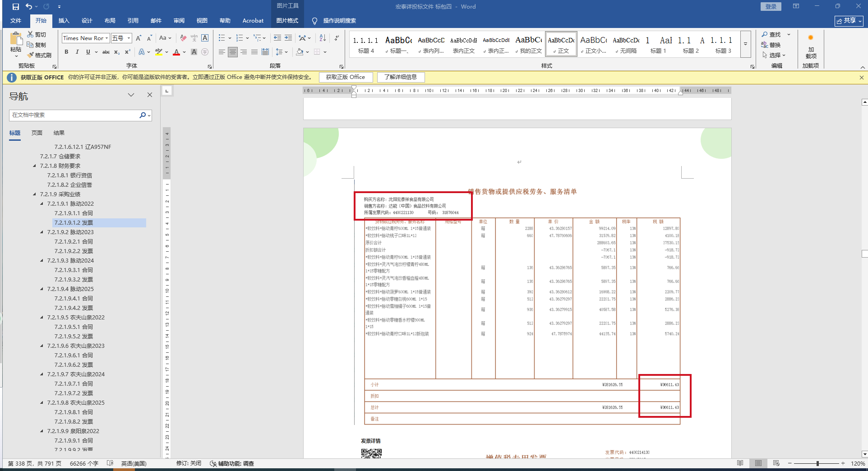Click the 替换 replace command
This screenshot has width=868, height=471.
tap(771, 45)
